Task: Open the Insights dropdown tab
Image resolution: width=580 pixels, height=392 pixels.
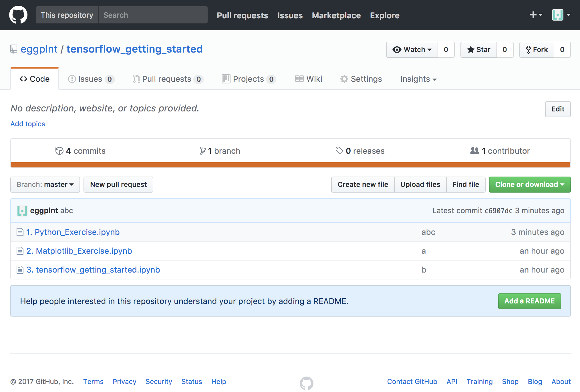Action: (418, 79)
